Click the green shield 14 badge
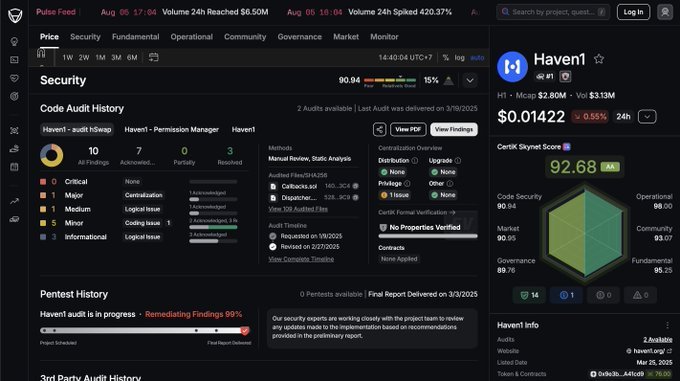The image size is (680, 381). click(529, 295)
